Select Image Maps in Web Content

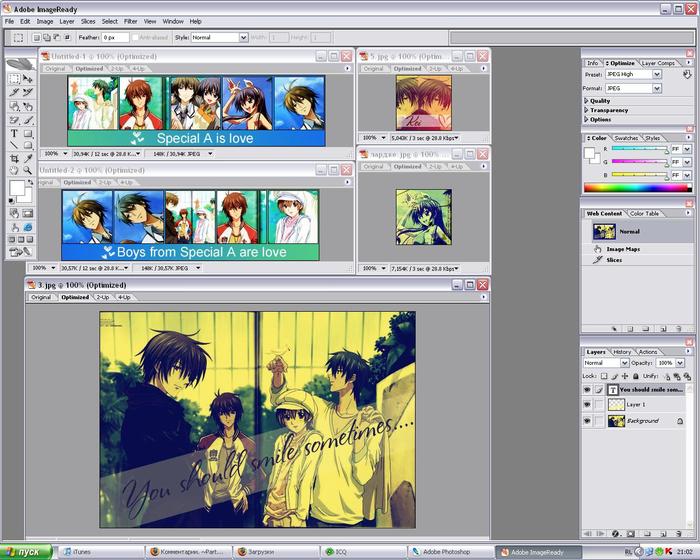tap(623, 249)
